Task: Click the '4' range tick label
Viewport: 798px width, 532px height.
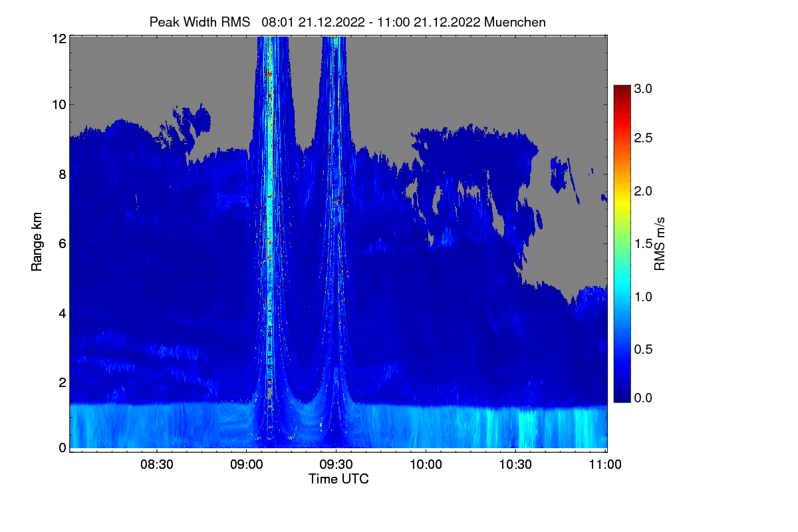Action: point(62,313)
